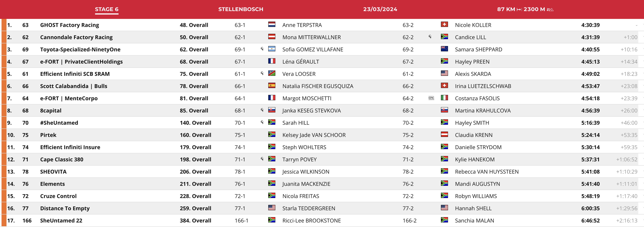Click the Stellenbosch header label

(x=241, y=9)
